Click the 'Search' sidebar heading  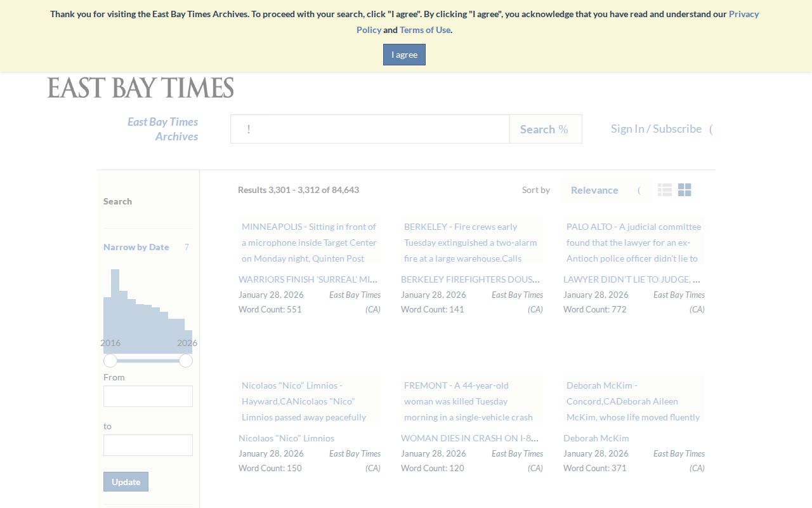click(x=118, y=201)
